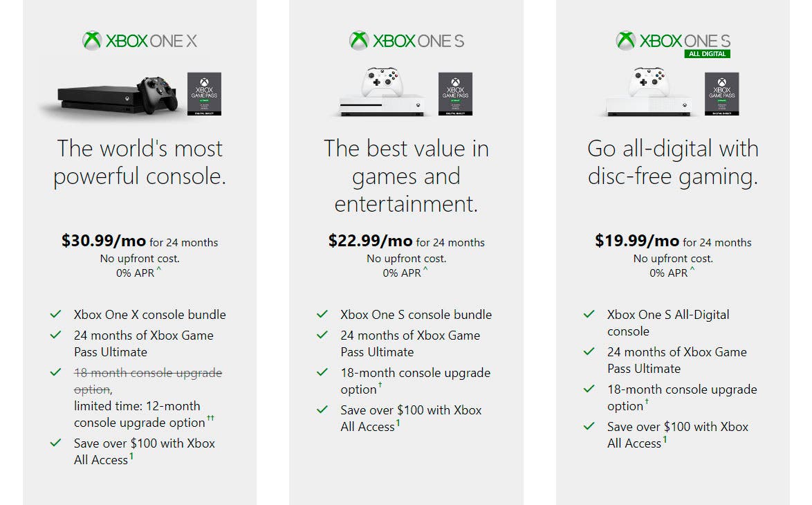Click double-dagger footnote after 12-month upgrade option
This screenshot has height=505, width=812.
click(211, 417)
